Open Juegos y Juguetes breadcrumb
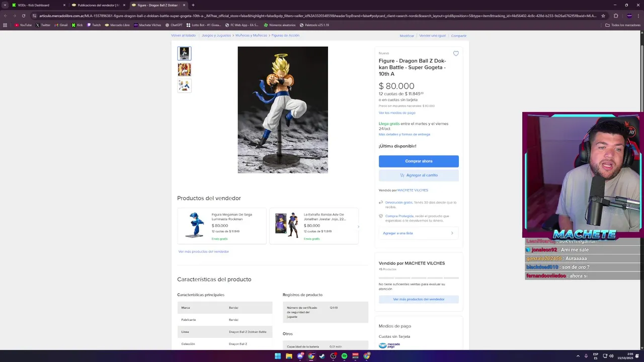644x362 pixels. click(x=216, y=36)
